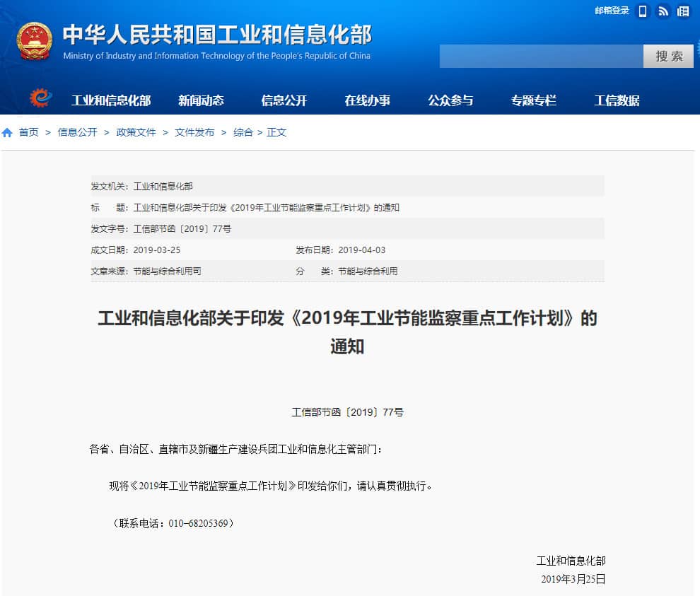The height and width of the screenshot is (596, 700).
Task: Click the red gear icon in navbar
Action: [x=40, y=99]
